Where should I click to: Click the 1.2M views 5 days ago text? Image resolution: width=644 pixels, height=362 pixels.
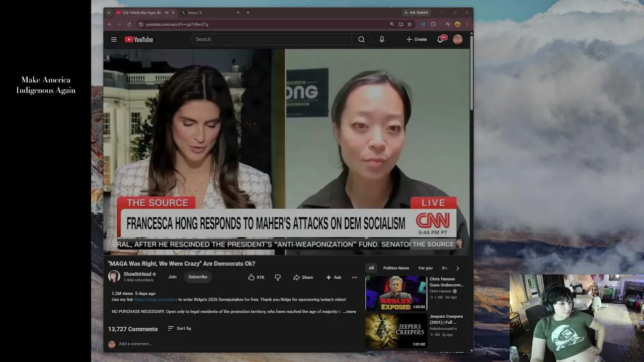(x=133, y=294)
